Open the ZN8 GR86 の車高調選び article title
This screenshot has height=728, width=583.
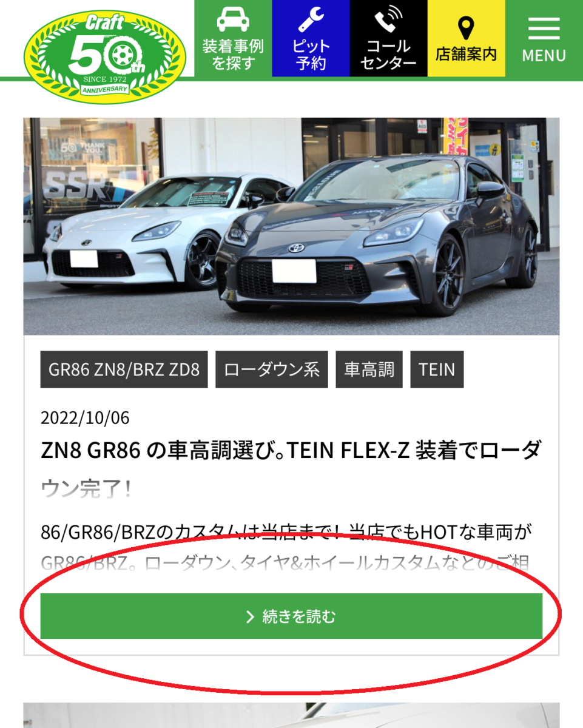tap(291, 469)
